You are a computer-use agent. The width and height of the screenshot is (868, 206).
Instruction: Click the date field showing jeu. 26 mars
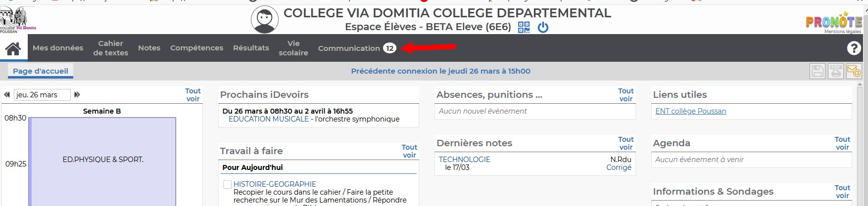point(42,95)
